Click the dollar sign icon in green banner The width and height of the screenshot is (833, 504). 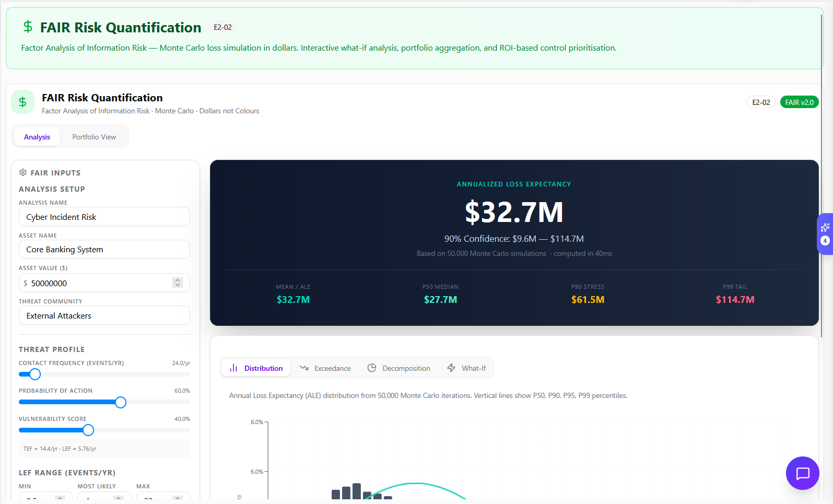[28, 27]
